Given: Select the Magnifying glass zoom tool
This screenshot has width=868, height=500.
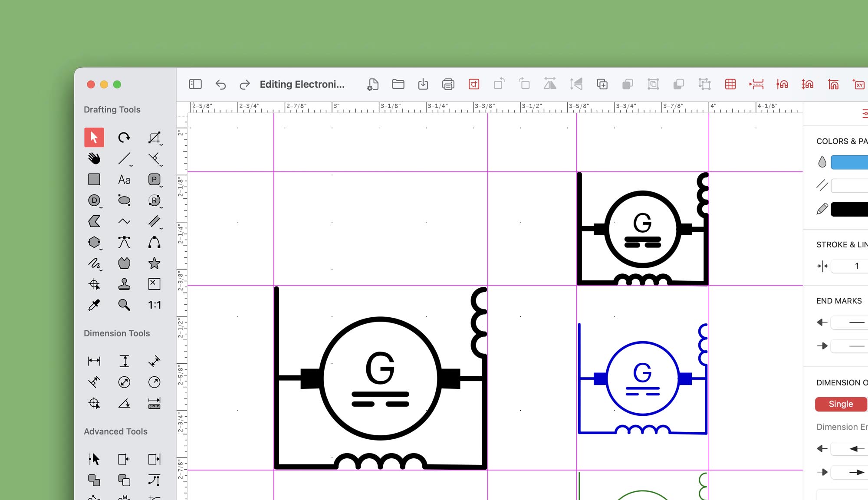Looking at the screenshot, I should 124,305.
